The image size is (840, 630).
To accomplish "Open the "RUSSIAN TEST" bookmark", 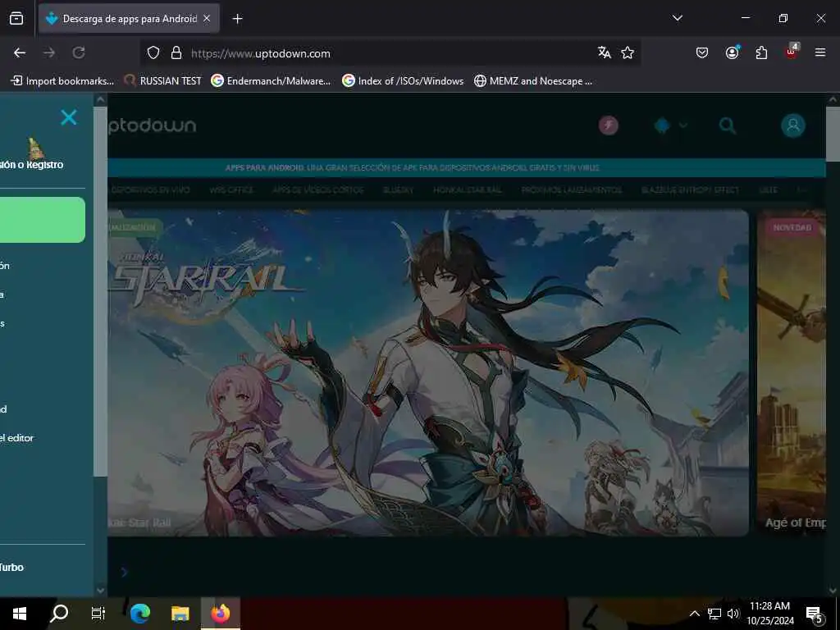I will click(x=163, y=81).
